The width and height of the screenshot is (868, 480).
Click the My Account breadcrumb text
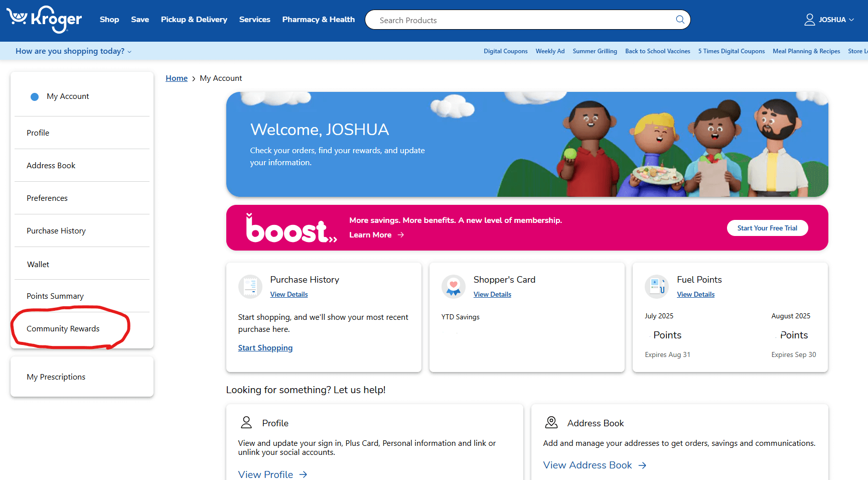[x=221, y=78]
